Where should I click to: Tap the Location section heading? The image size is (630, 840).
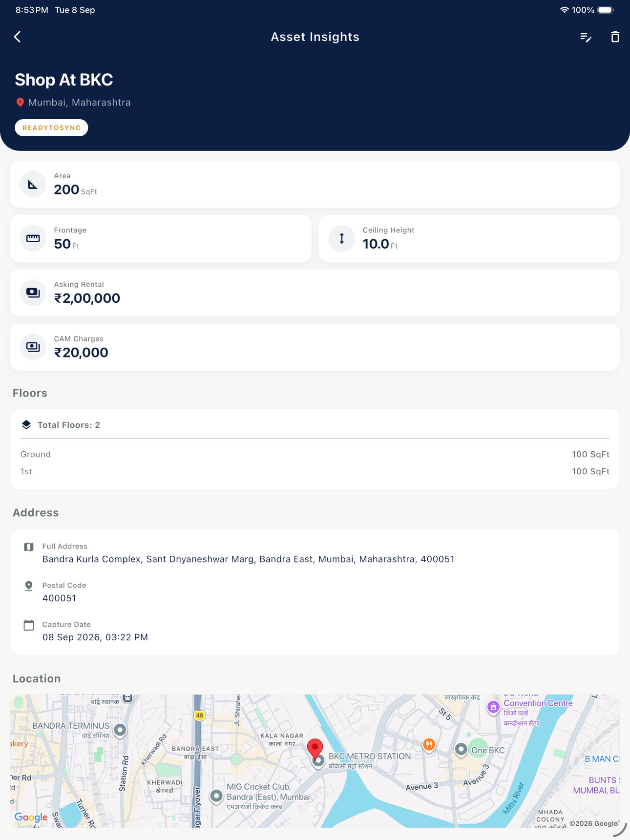click(37, 679)
